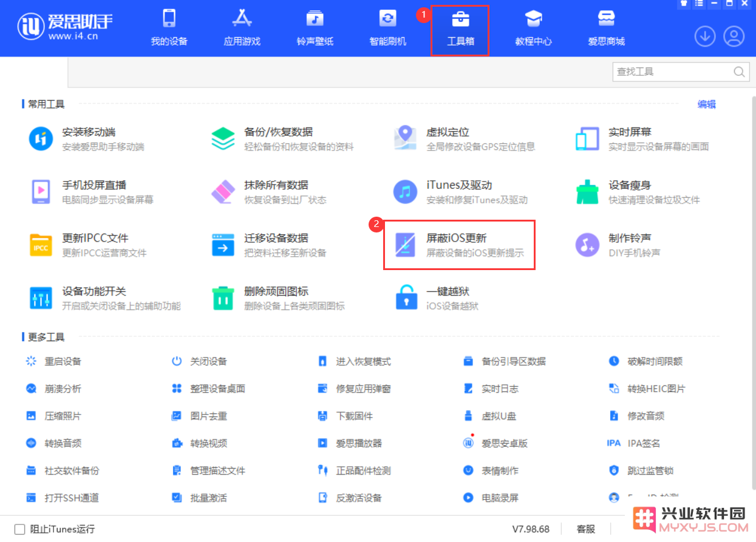Click 重启设备 in more tools
The image size is (756, 542).
(53, 361)
